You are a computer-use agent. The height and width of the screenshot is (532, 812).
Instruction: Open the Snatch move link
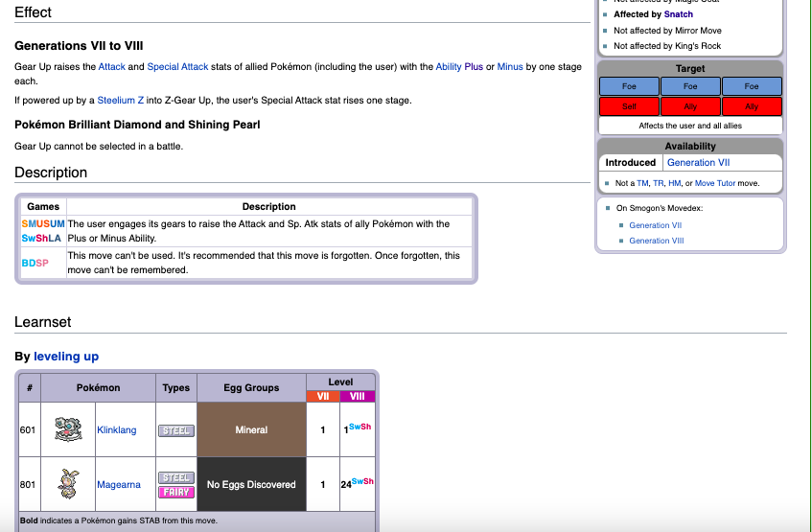click(678, 14)
